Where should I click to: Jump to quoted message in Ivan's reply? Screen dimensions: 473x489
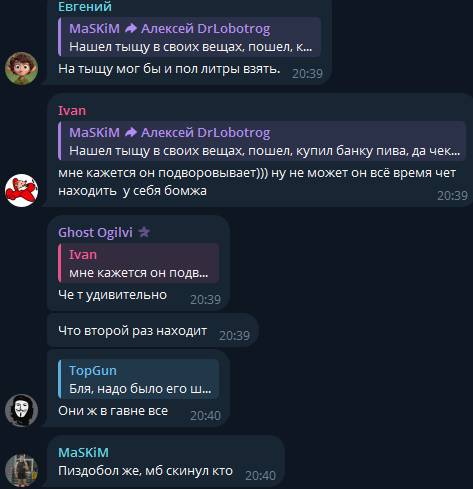(x=261, y=141)
